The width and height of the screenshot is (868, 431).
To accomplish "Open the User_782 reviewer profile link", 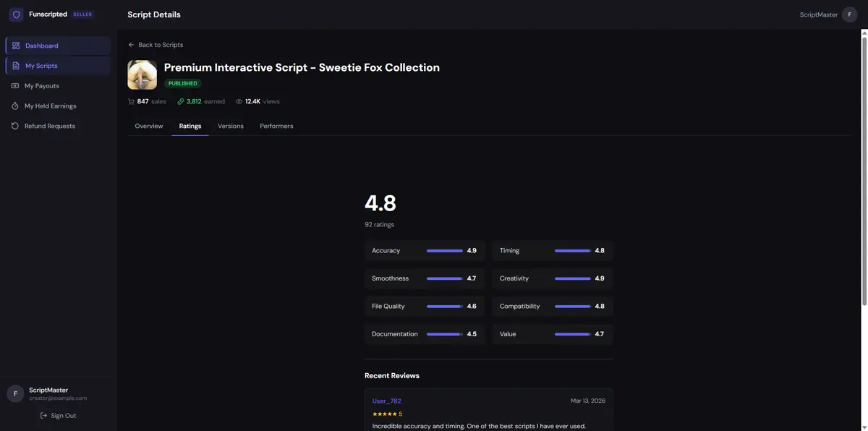I will [x=386, y=401].
